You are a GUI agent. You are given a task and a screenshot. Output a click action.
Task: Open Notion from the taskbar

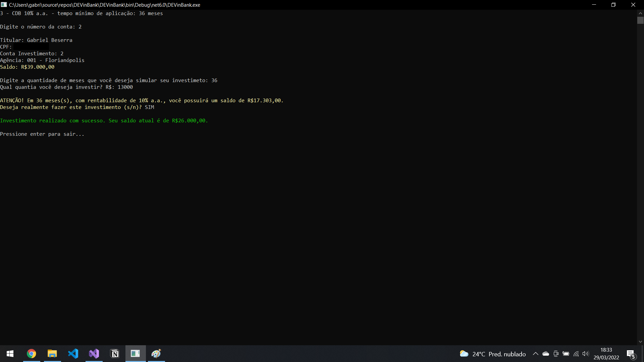pyautogui.click(x=115, y=354)
